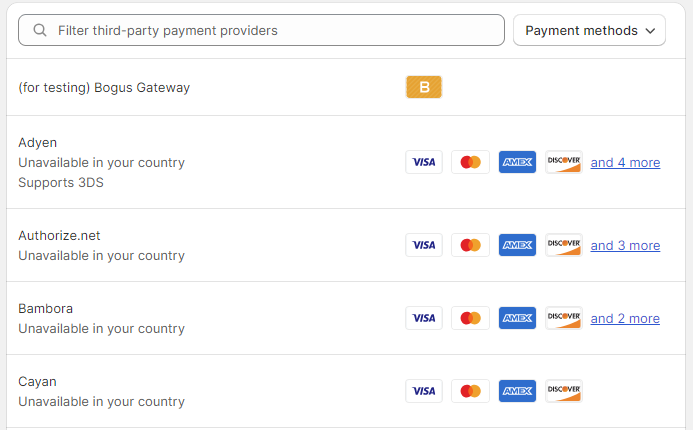This screenshot has width=693, height=430.
Task: Choose the Authorize.net provider
Action: pos(59,235)
